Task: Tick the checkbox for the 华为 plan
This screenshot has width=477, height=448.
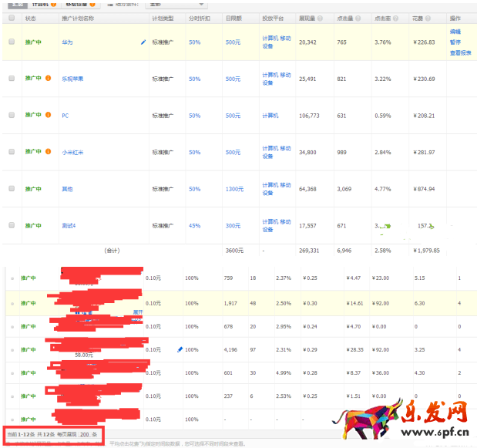Action: pos(12,42)
